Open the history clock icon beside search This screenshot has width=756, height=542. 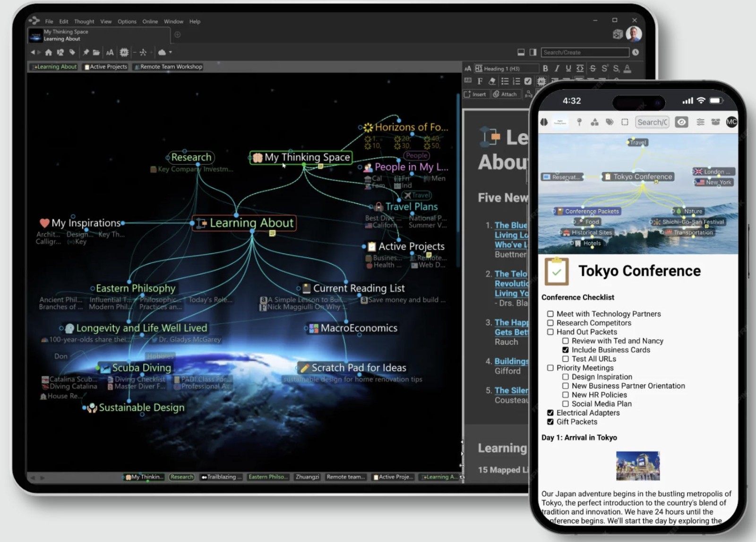click(636, 52)
